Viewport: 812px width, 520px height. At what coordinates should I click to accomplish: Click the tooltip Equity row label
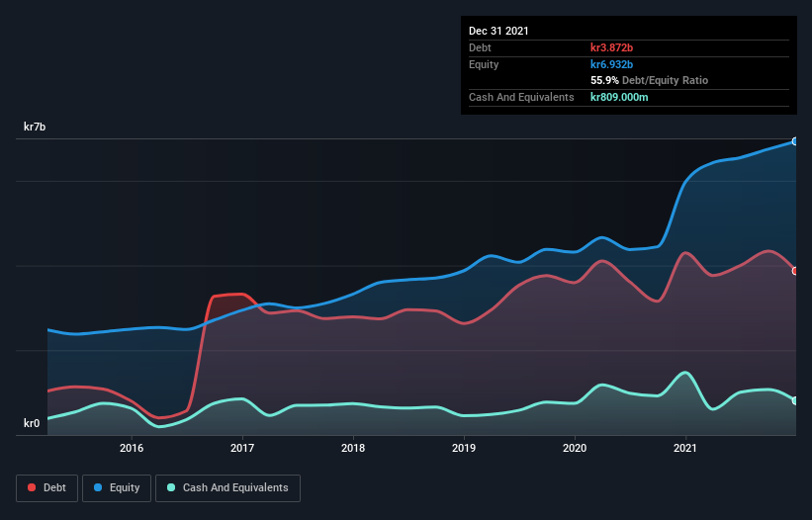484,64
